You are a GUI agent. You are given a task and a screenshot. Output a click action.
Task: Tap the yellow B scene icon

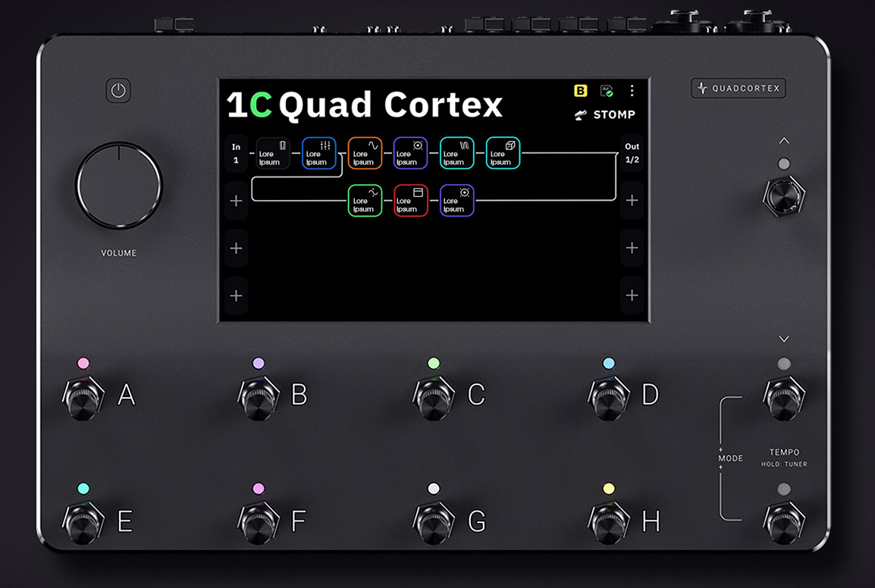(x=580, y=91)
